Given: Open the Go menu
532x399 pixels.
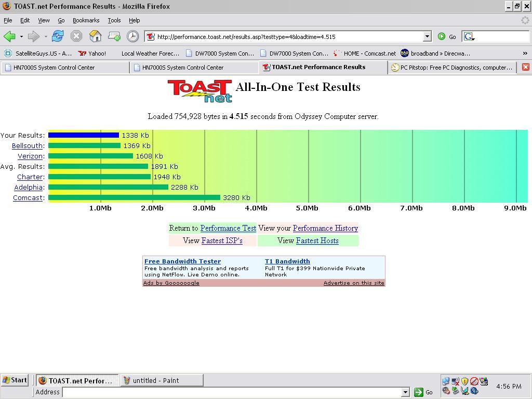Looking at the screenshot, I should 61,20.
